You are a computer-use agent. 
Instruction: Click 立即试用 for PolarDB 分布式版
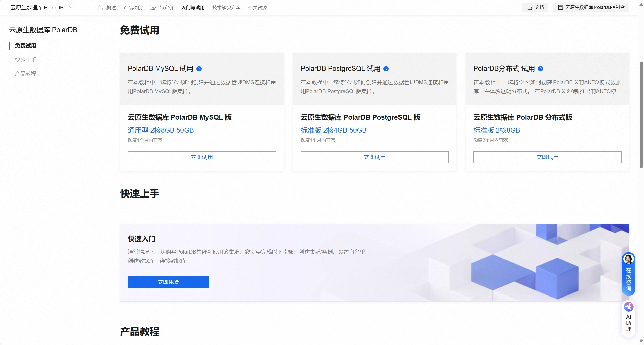(x=547, y=157)
